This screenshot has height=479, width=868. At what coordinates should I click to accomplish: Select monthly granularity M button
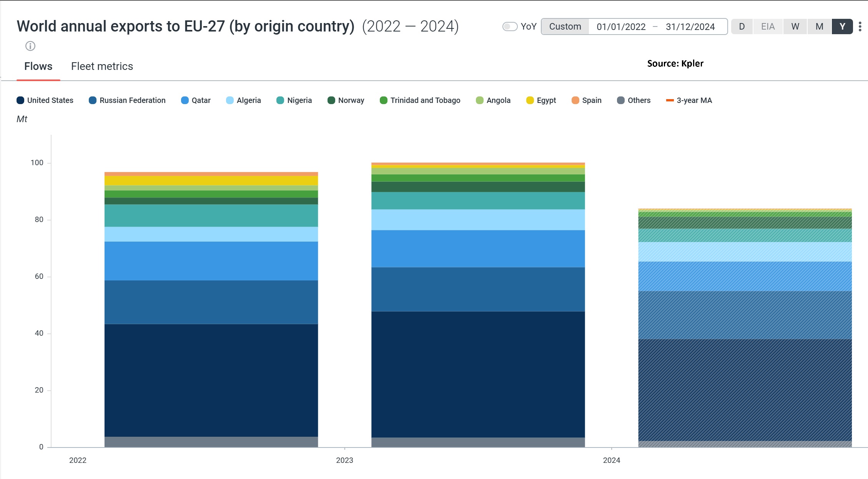[x=819, y=27]
